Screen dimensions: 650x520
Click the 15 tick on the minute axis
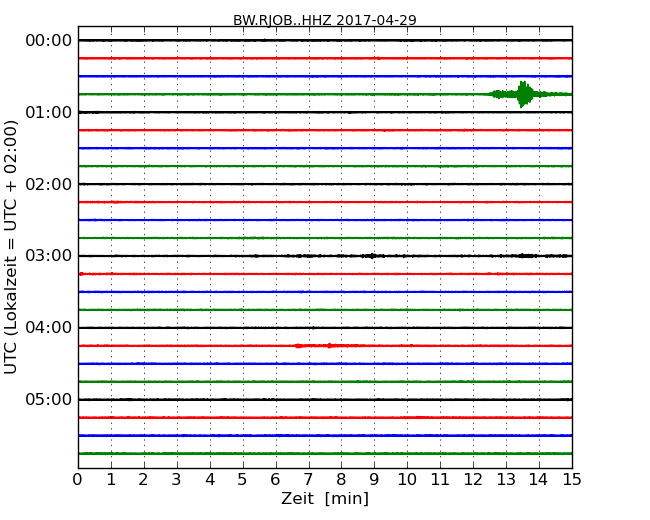572,480
